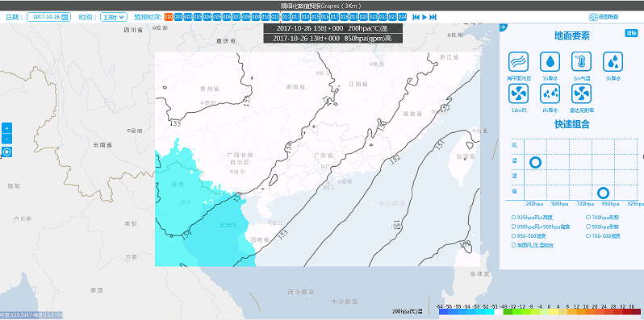Enable the 925hpa wind+height checkbox
644x320 pixels.
click(513, 217)
